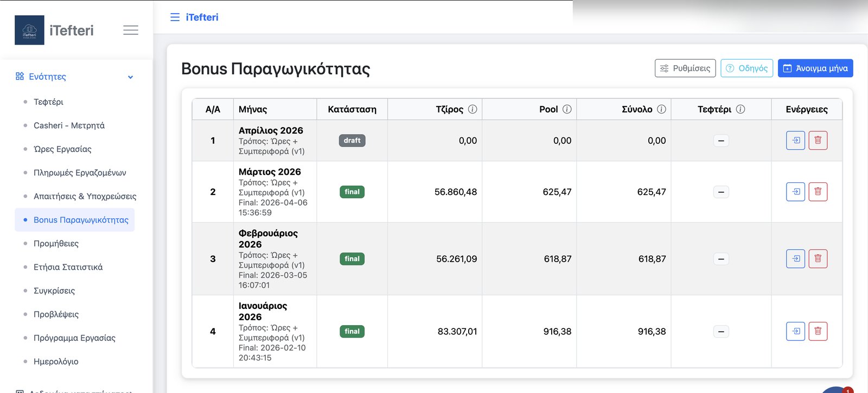This screenshot has width=868, height=393.
Task: Click the draft status badge for Απρίλιος
Action: tap(352, 141)
